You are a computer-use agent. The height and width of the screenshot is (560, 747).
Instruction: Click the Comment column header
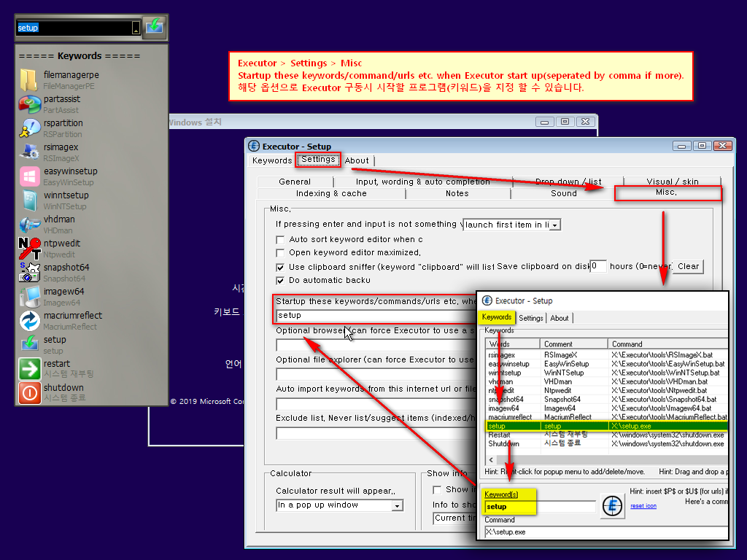click(573, 344)
